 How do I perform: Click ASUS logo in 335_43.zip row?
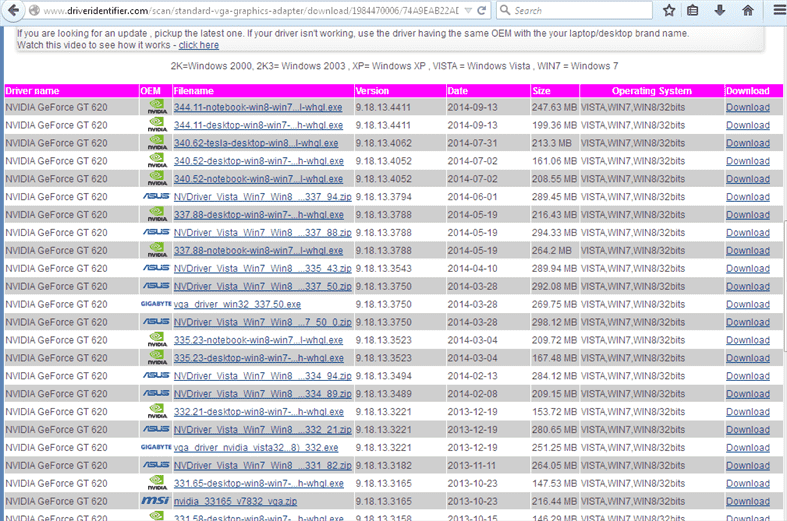156,268
